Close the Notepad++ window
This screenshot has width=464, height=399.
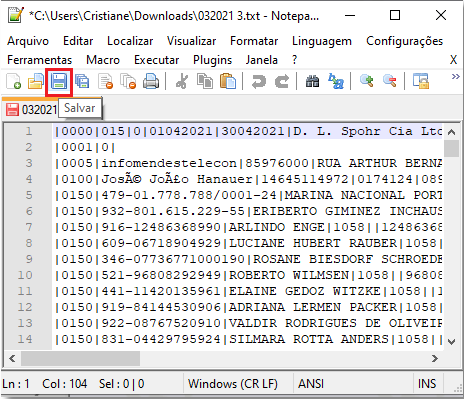tap(441, 15)
